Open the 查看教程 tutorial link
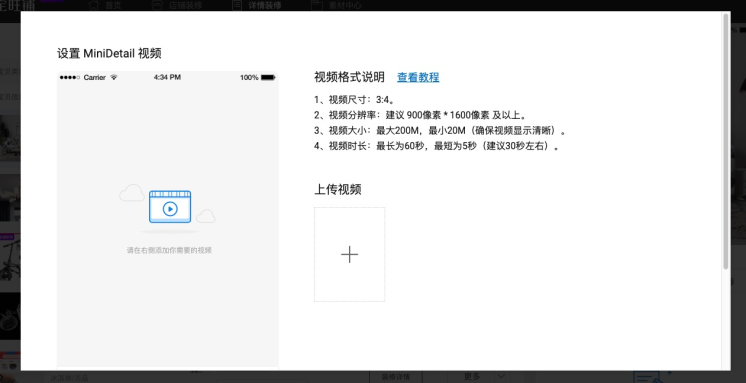Viewport: 746px width, 383px height. 418,77
